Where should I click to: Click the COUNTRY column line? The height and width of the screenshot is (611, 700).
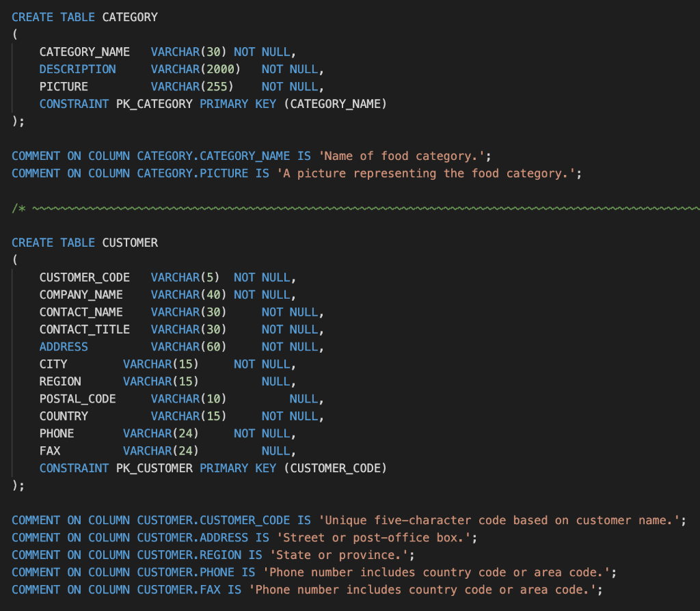tap(64, 416)
